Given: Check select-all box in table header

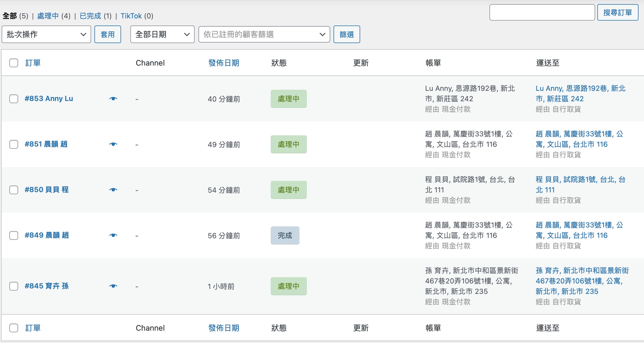Looking at the screenshot, I should [14, 63].
